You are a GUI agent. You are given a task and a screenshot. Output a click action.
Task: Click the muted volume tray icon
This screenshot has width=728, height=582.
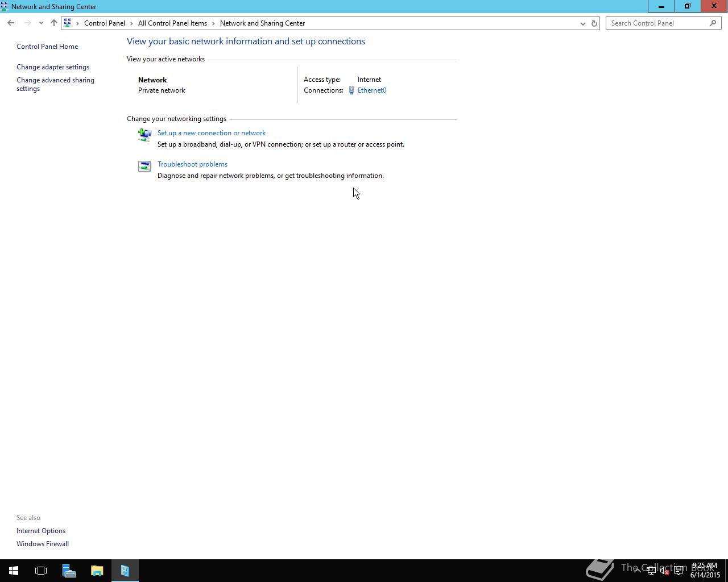pyautogui.click(x=664, y=571)
